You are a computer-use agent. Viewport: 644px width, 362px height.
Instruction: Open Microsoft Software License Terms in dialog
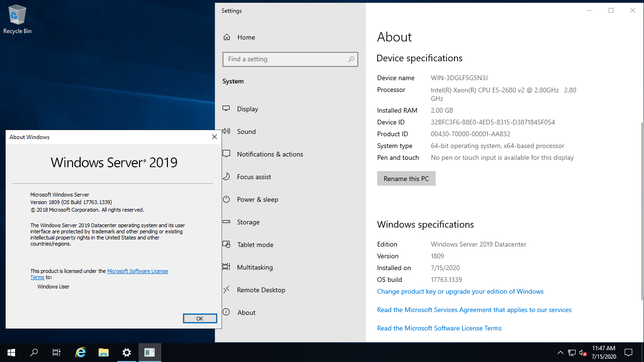tap(99, 274)
